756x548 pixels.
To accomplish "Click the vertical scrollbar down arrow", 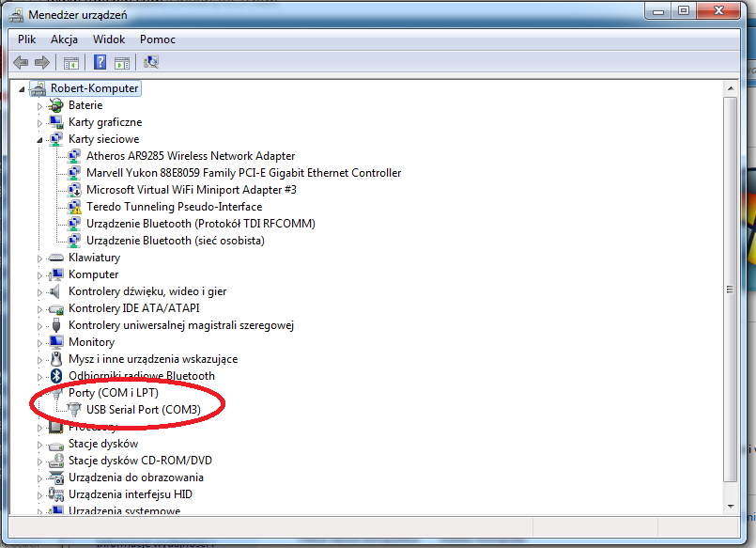I will (732, 507).
